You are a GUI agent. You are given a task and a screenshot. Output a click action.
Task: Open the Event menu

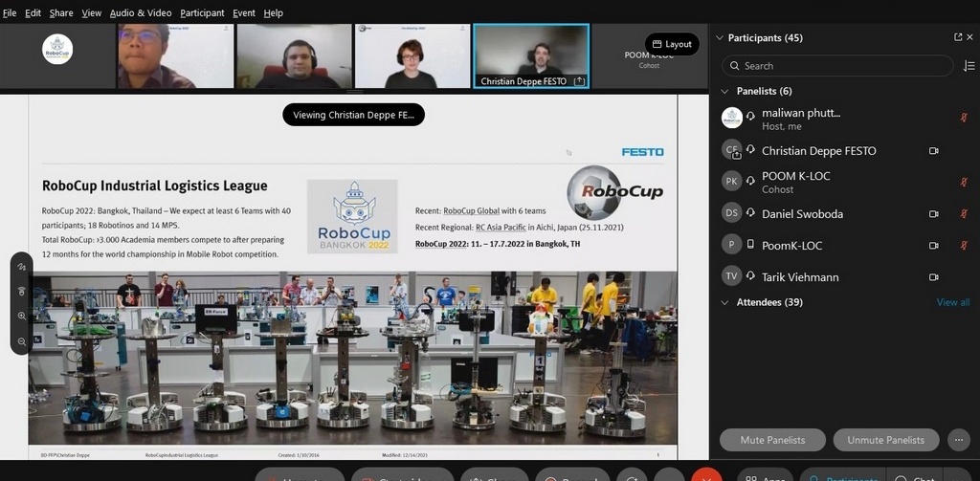(x=244, y=12)
